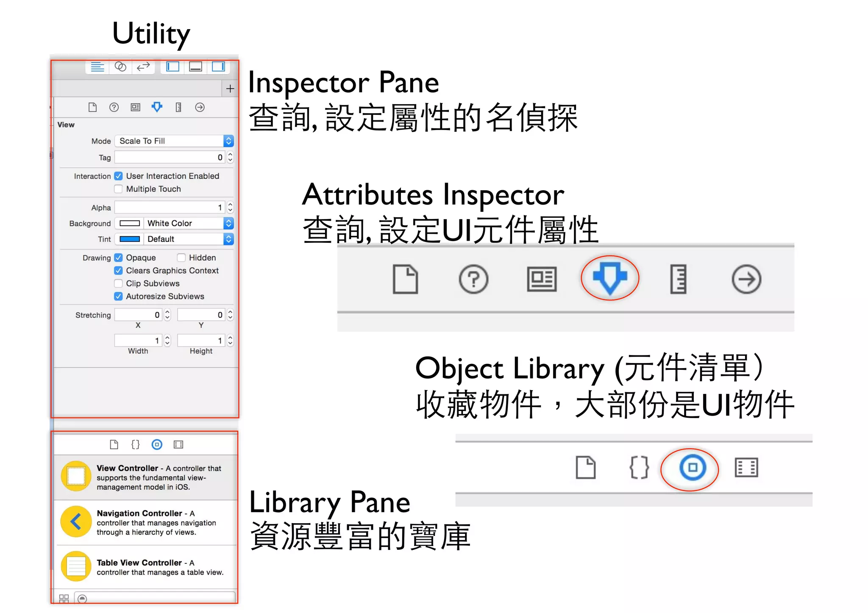Open Connections inspector arrow in the small Utility pane
Screen dimensions: 868x613
click(200, 107)
